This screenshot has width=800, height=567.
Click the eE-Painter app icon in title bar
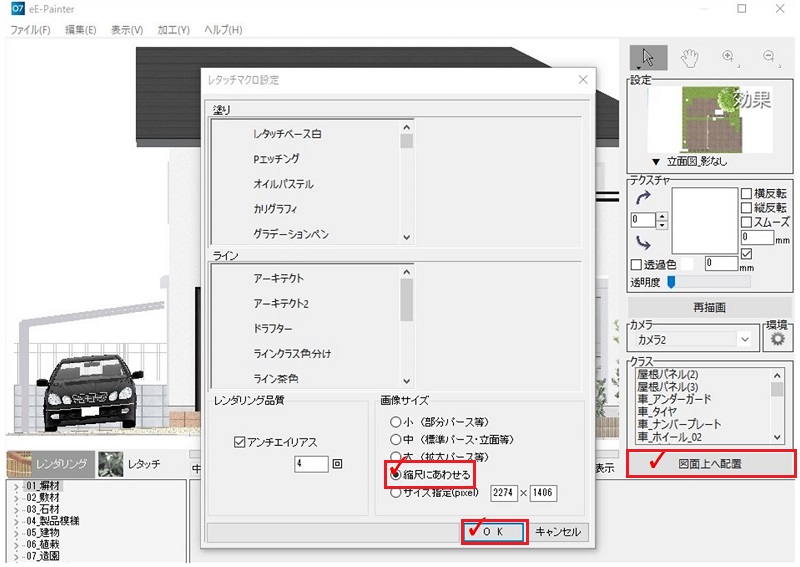[17, 8]
